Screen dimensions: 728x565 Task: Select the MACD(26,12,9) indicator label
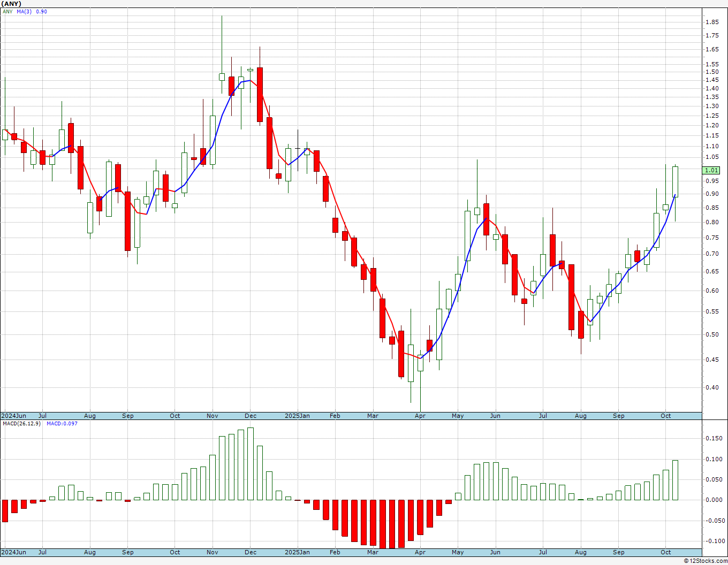[x=21, y=424]
